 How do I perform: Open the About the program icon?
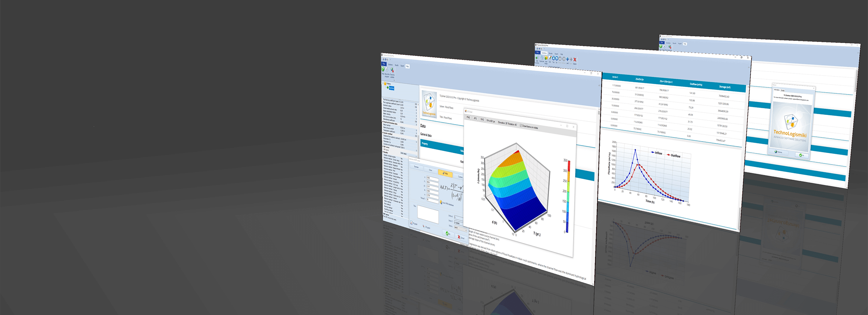(387, 70)
